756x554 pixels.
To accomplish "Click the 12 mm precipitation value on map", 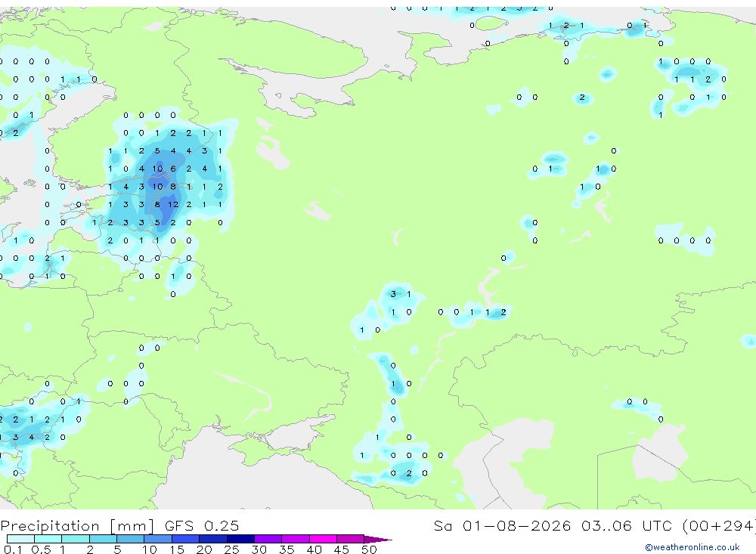I will (173, 204).
